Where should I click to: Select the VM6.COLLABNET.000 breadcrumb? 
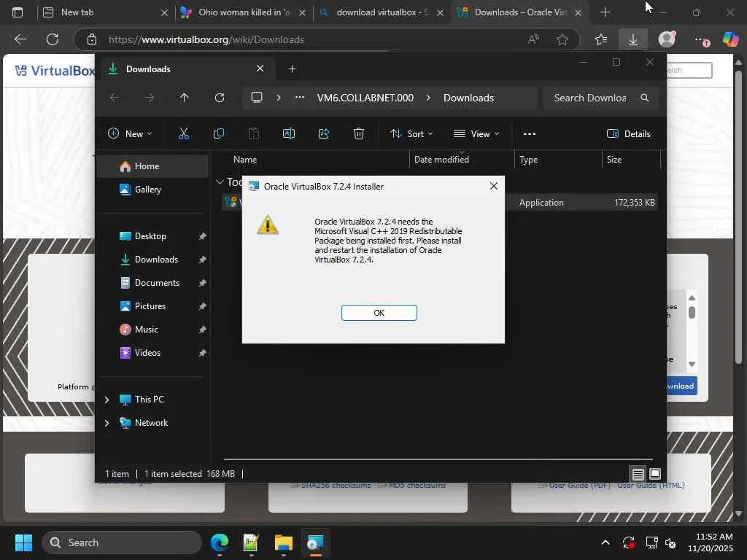coord(365,98)
